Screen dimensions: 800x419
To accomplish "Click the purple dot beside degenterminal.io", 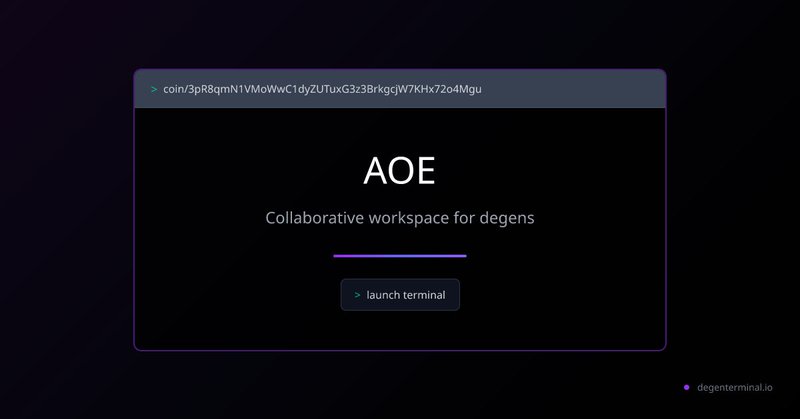I will (686, 387).
